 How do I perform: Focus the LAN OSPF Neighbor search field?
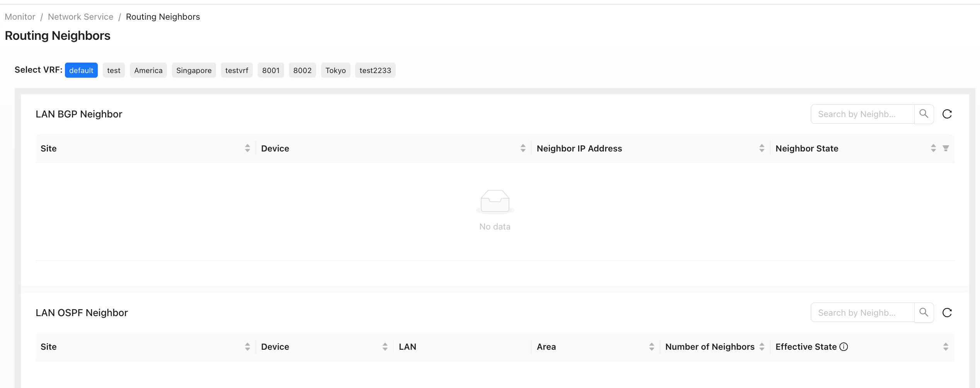click(863, 312)
